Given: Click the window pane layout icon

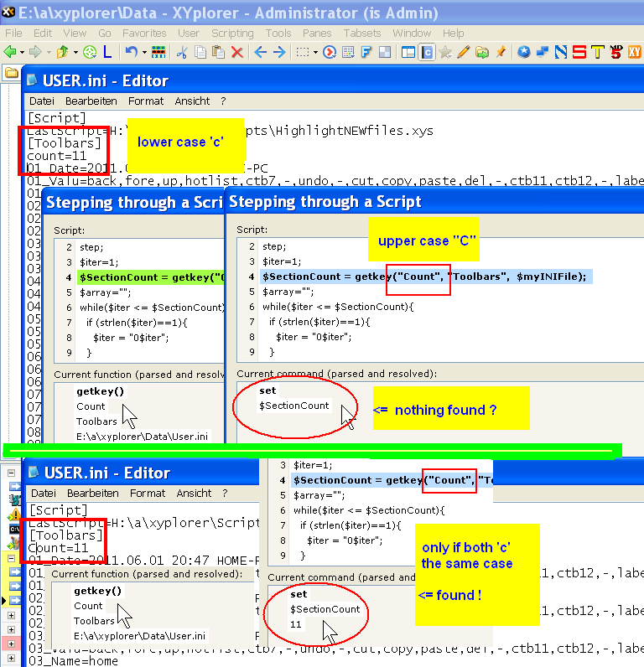Looking at the screenshot, I should click(x=408, y=52).
